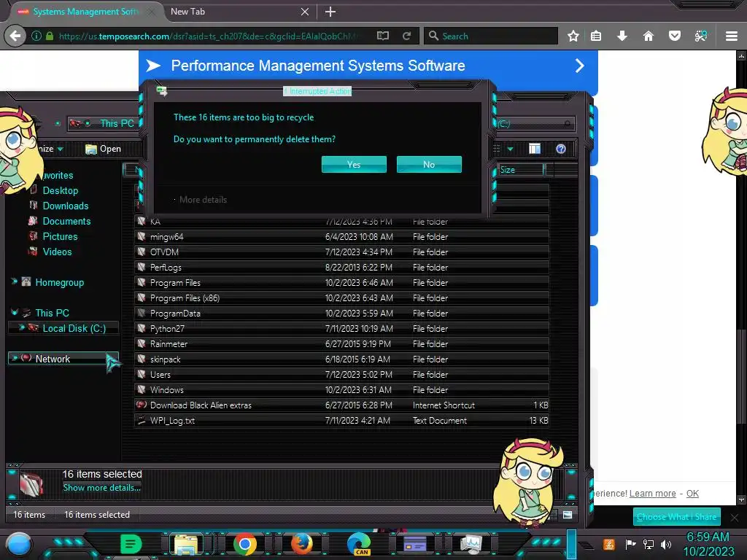Expand Network tree node
This screenshot has width=747, height=560.
[x=15, y=357]
